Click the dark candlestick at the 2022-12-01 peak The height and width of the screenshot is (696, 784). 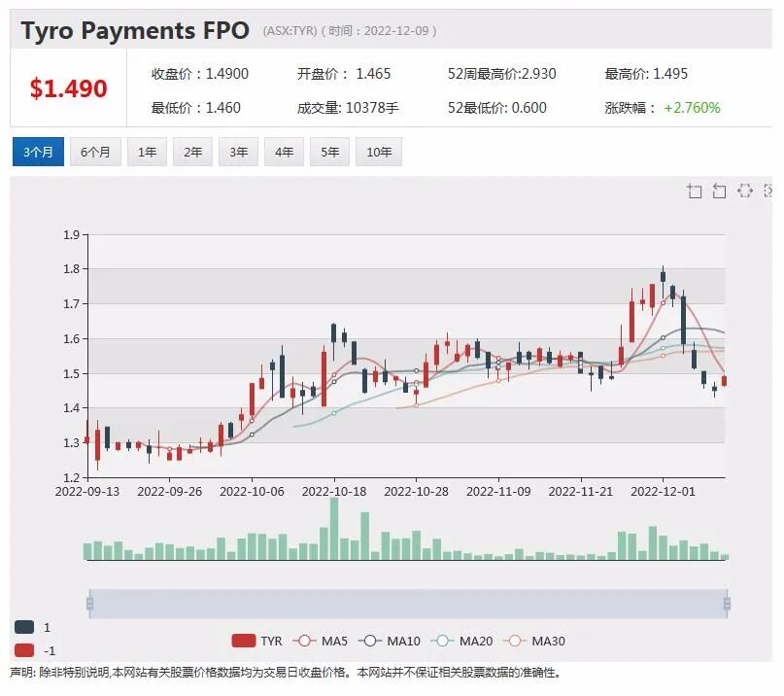click(x=663, y=276)
